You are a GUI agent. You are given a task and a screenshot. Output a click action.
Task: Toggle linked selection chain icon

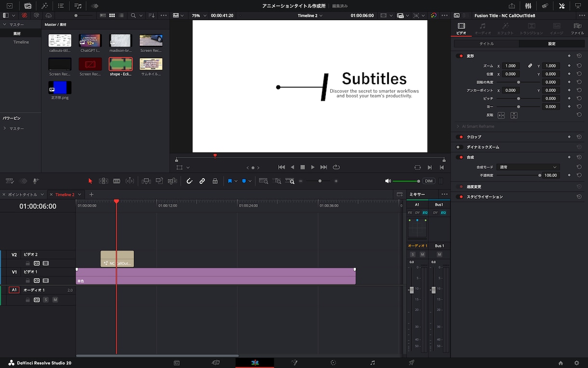(202, 181)
